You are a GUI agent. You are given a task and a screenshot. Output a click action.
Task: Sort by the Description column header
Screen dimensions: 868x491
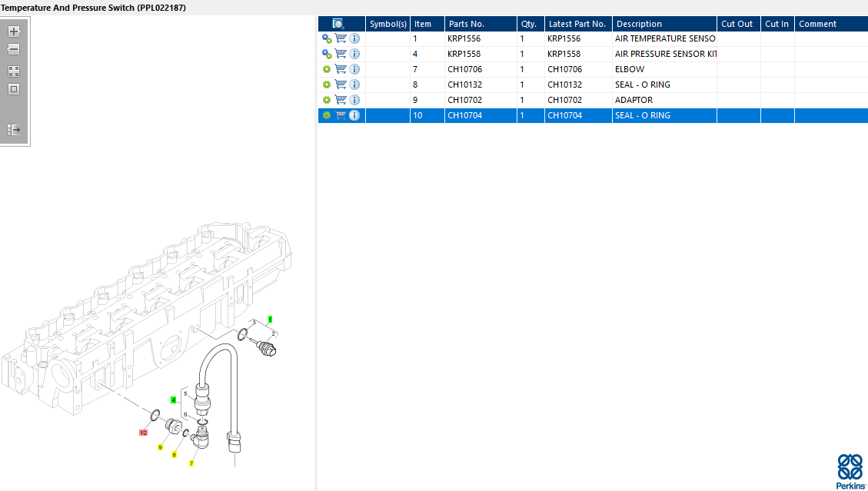(664, 24)
